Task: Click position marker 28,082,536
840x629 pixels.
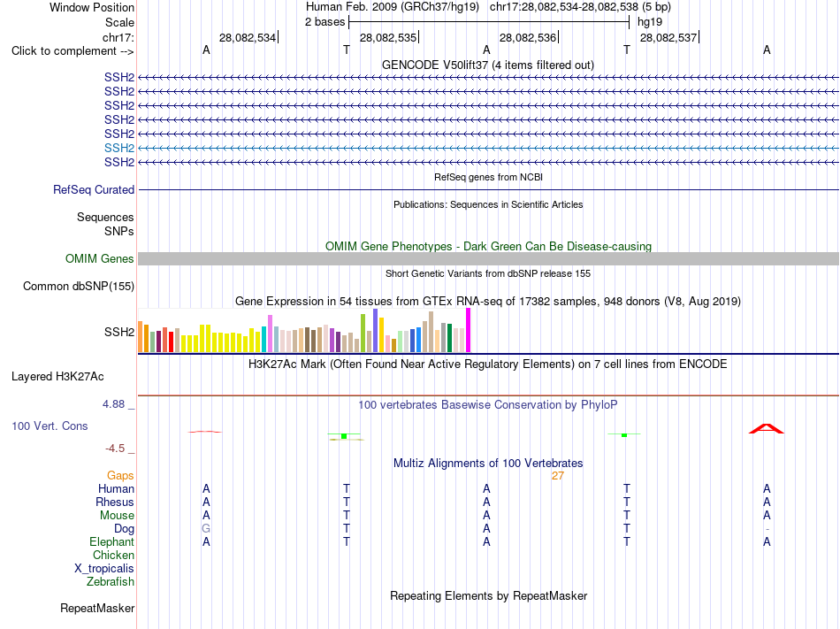Action: tap(528, 37)
